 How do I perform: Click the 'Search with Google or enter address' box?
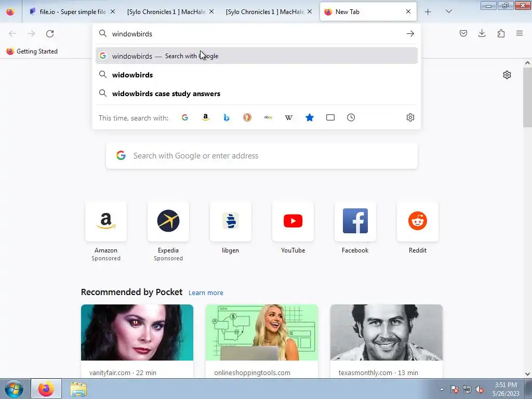[262, 156]
